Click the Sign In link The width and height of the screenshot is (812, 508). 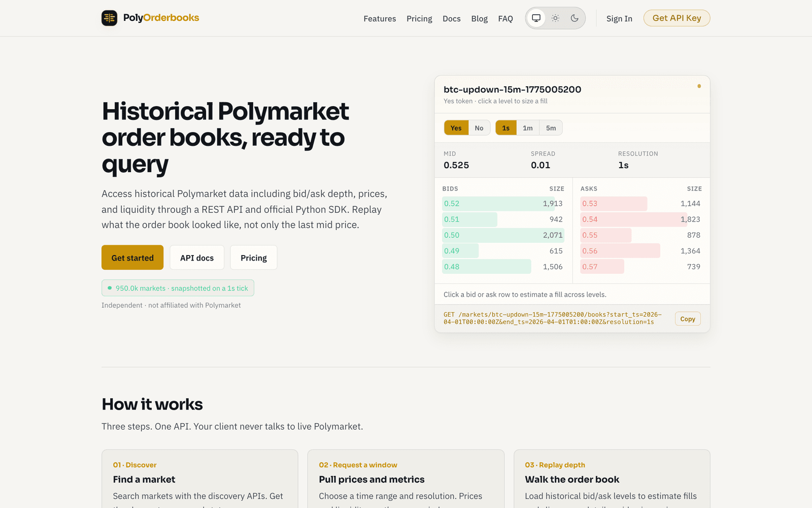click(x=619, y=19)
